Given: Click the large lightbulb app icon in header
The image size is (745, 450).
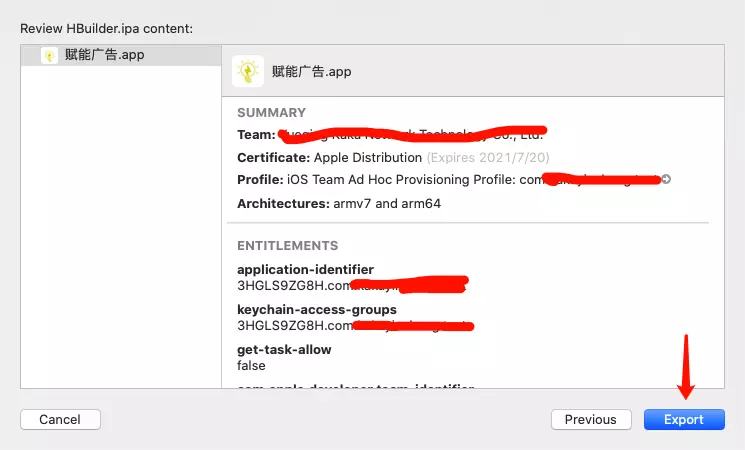Looking at the screenshot, I should (248, 71).
